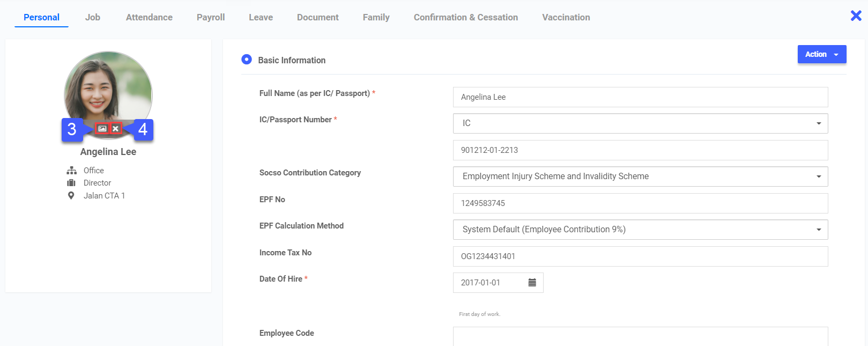The width and height of the screenshot is (868, 346).
Task: Click the Office department hierarchy icon
Action: pos(71,171)
